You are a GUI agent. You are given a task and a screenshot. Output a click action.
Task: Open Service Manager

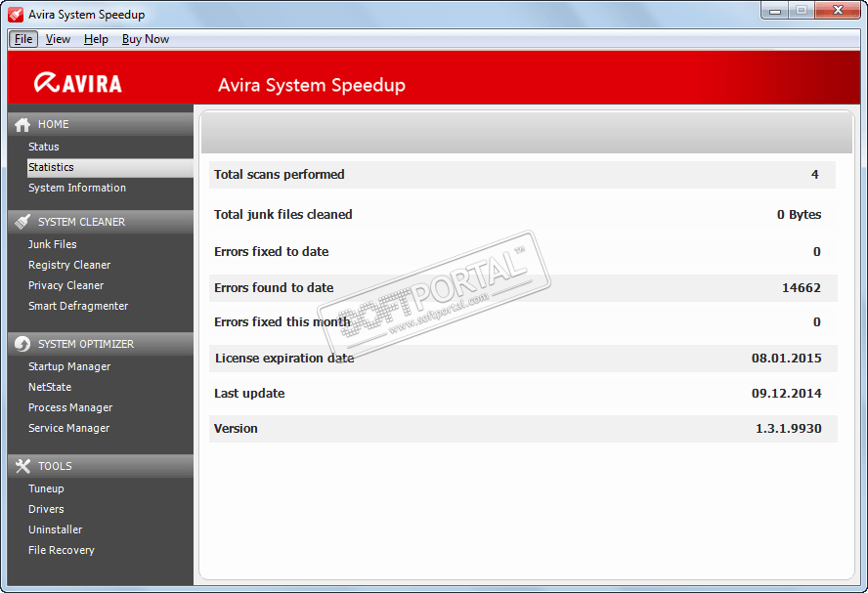pyautogui.click(x=68, y=428)
